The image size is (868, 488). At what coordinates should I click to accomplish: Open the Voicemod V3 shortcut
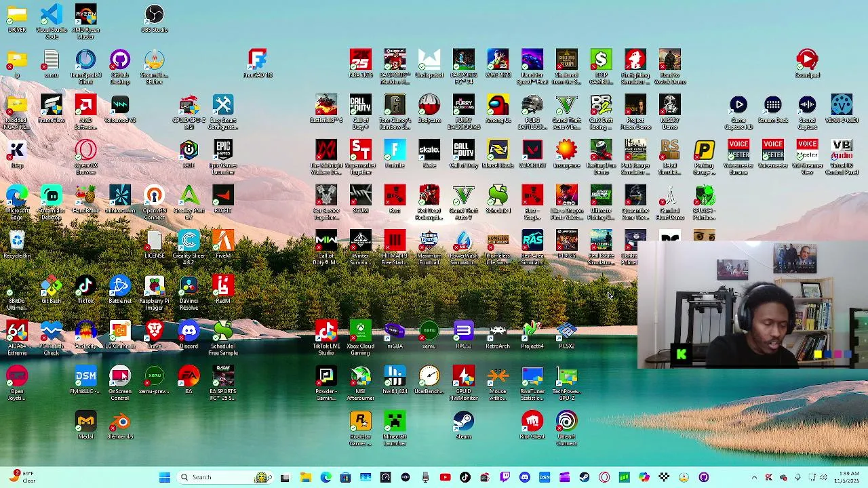[x=120, y=108]
